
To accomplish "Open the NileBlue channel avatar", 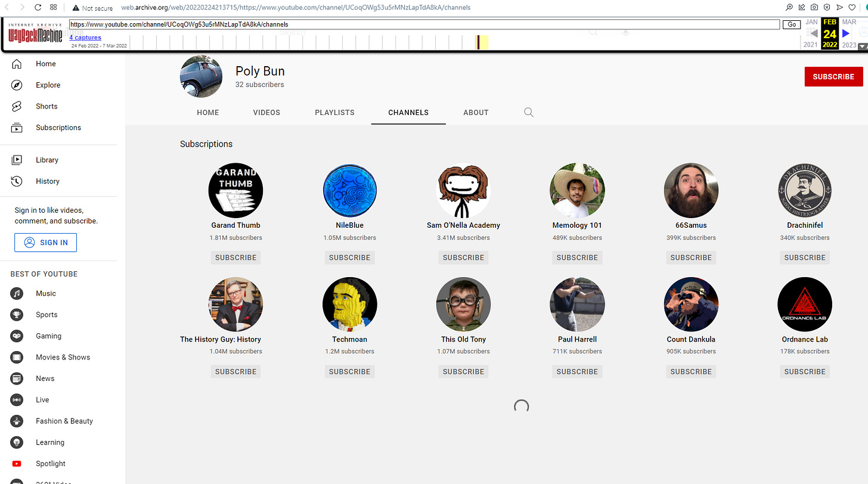I will (349, 191).
